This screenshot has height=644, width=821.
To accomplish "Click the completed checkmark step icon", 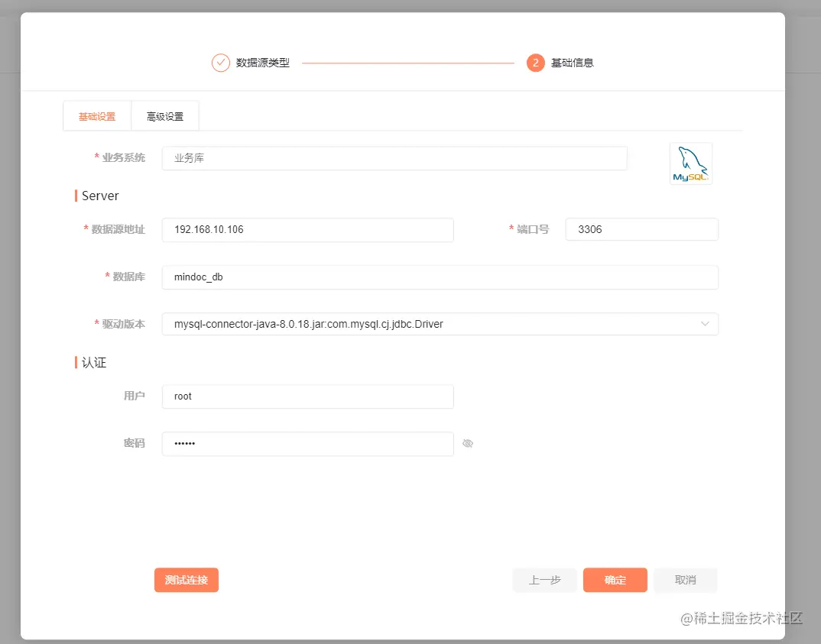I will click(x=220, y=63).
